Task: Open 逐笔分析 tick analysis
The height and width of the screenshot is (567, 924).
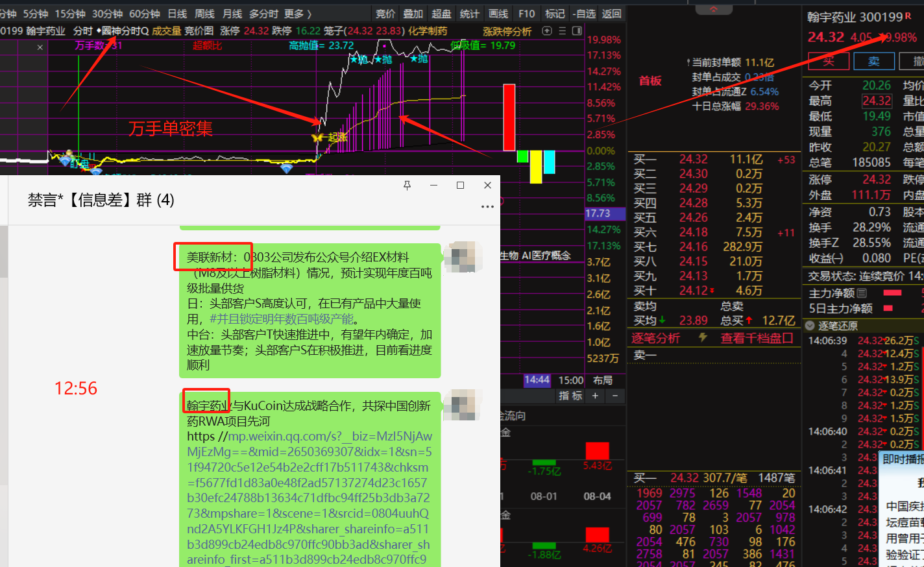Action: [x=655, y=338]
